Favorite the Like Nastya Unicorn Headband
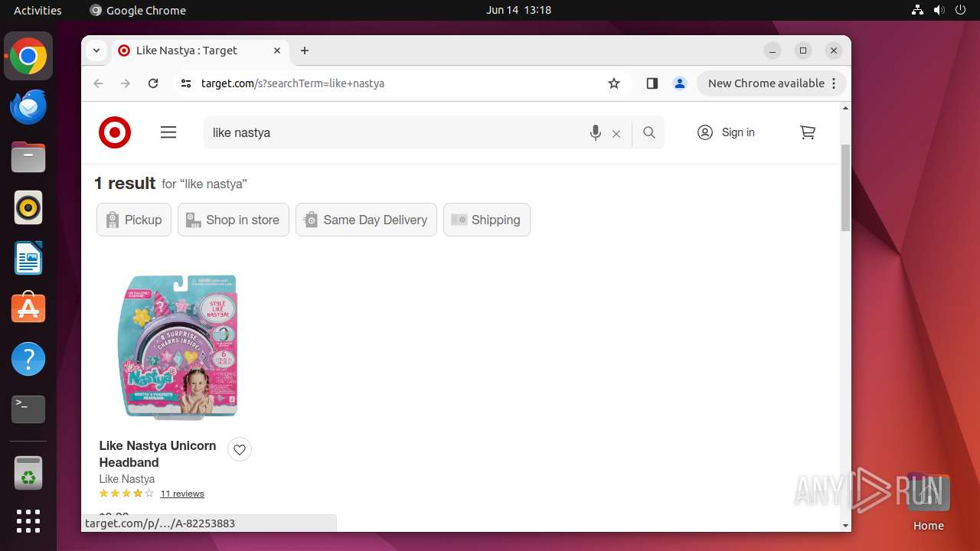Image resolution: width=980 pixels, height=551 pixels. pos(240,450)
